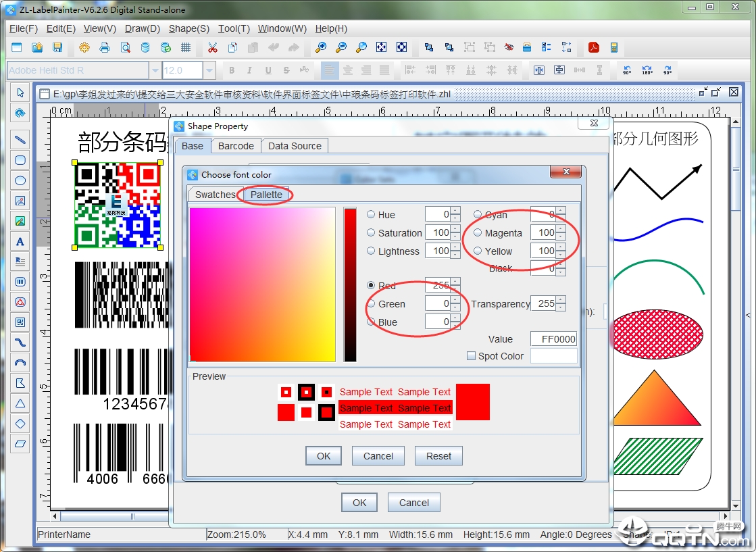Switch to the Swatches tab
The width and height of the screenshot is (756, 552).
215,195
